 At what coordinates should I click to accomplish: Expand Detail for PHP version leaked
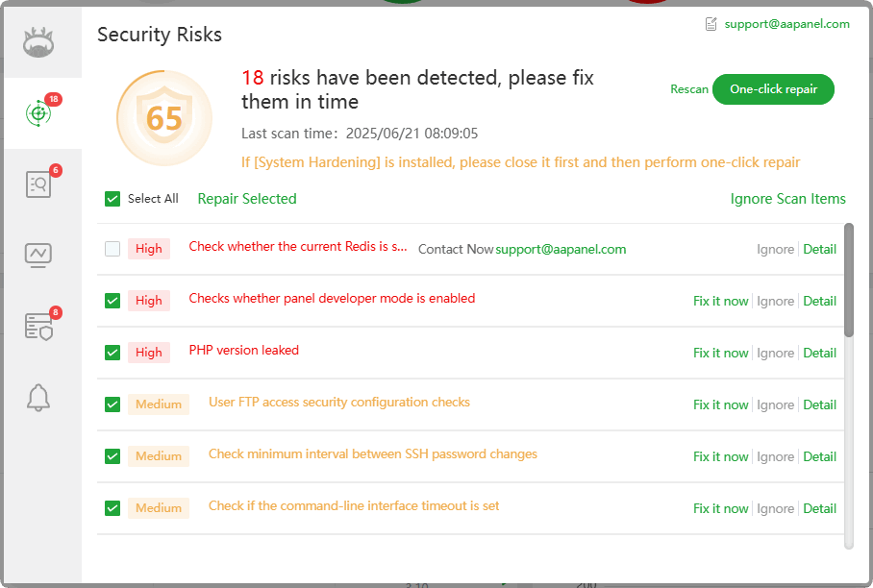tap(819, 353)
